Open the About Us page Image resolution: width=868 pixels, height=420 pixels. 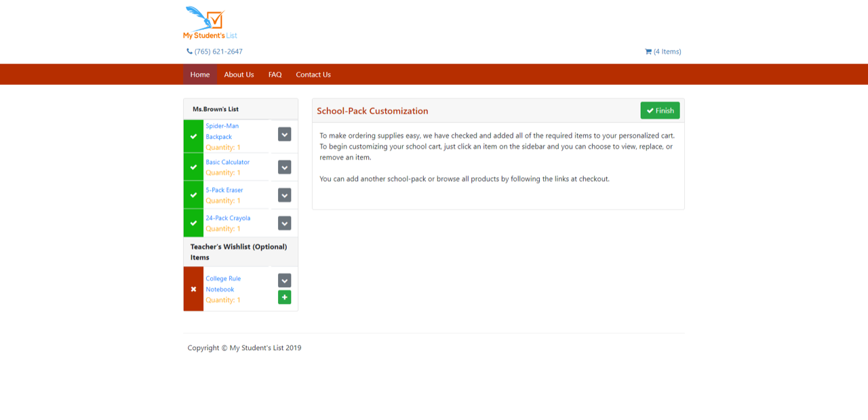pyautogui.click(x=239, y=75)
